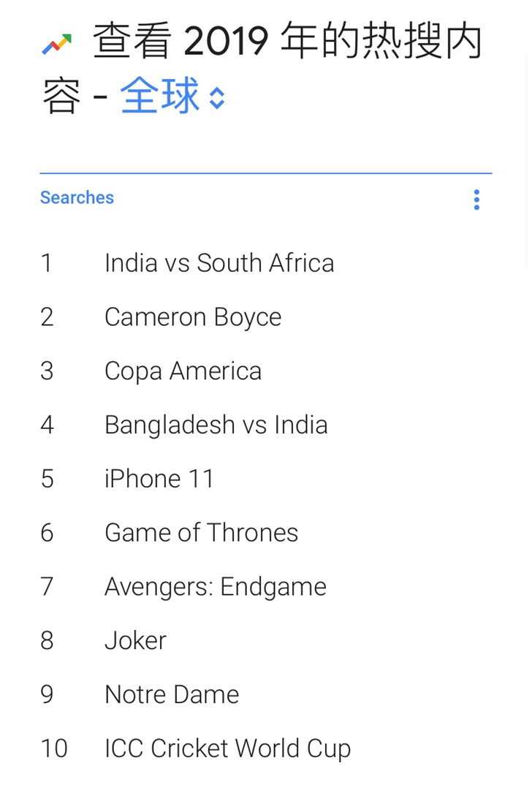Open ICC Cricket World Cup entry
The height and width of the screenshot is (793, 532).
tap(227, 748)
